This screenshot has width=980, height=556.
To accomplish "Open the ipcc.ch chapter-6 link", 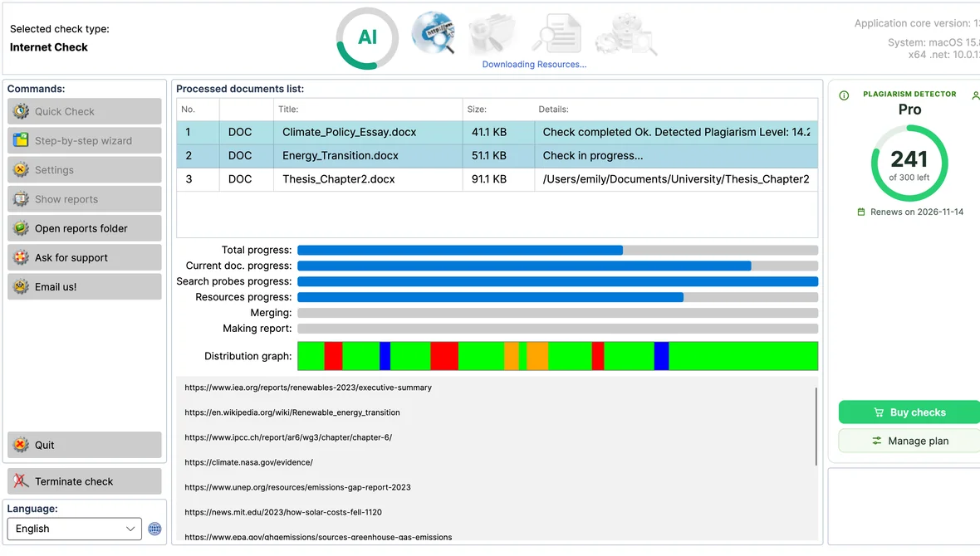I will [288, 438].
